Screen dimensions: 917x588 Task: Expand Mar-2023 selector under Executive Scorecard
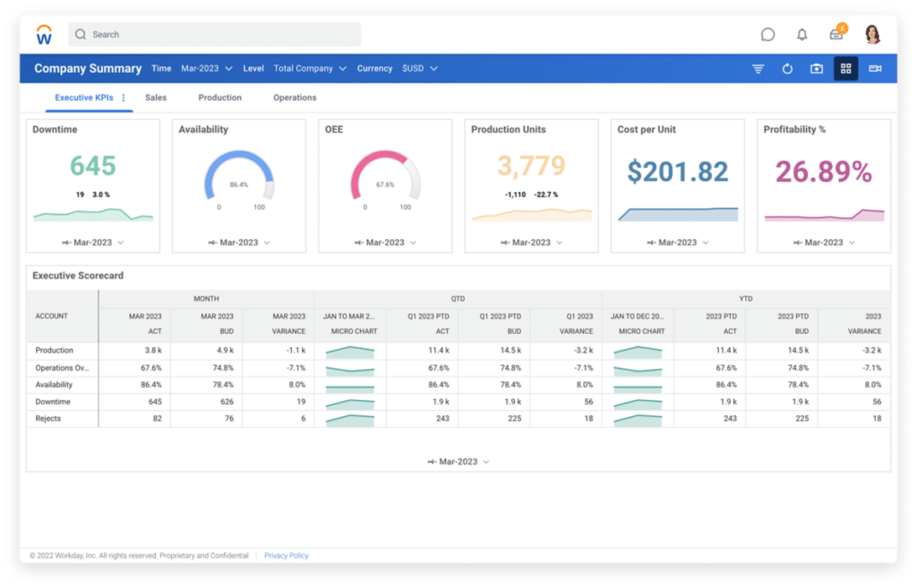[x=458, y=462]
